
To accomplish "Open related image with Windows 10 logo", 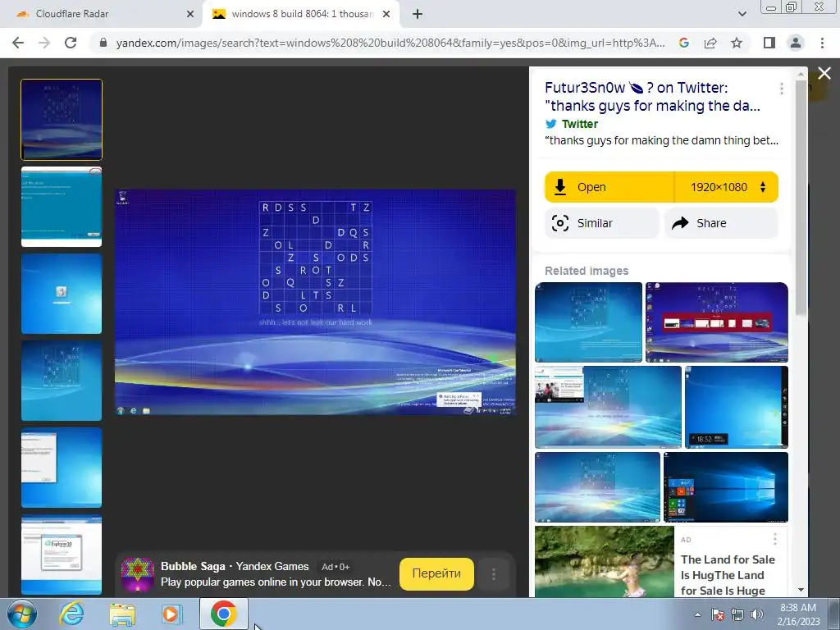I will [726, 487].
